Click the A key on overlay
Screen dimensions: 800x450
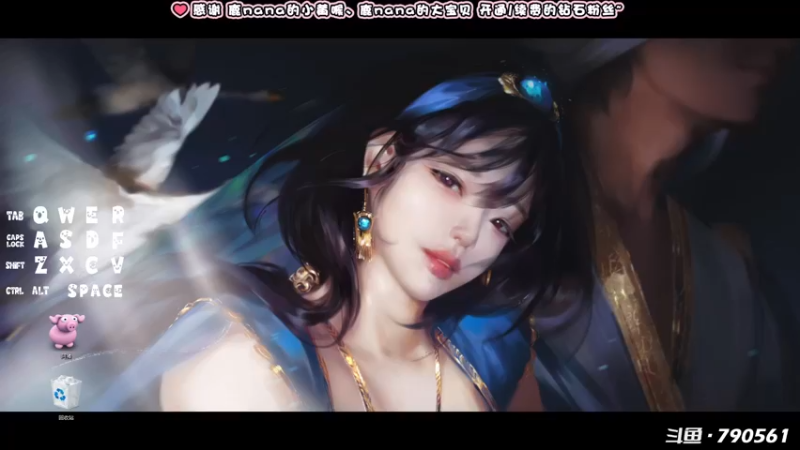(41, 240)
